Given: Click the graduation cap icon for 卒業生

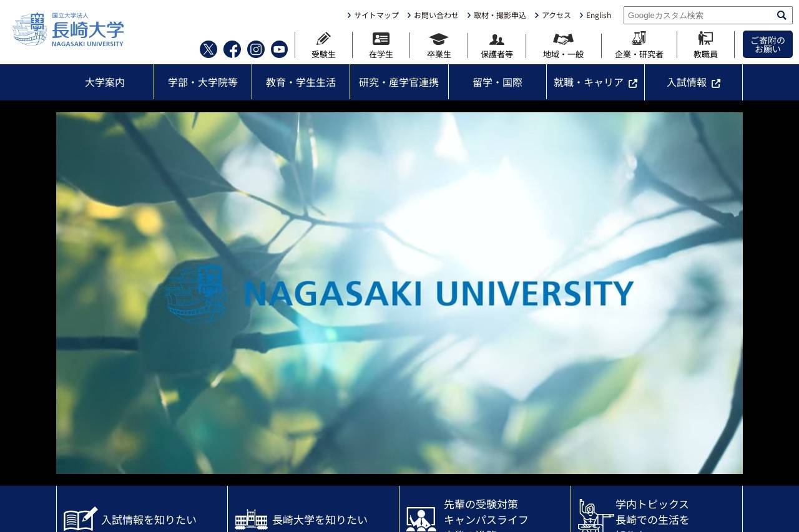Looking at the screenshot, I should pyautogui.click(x=439, y=39).
